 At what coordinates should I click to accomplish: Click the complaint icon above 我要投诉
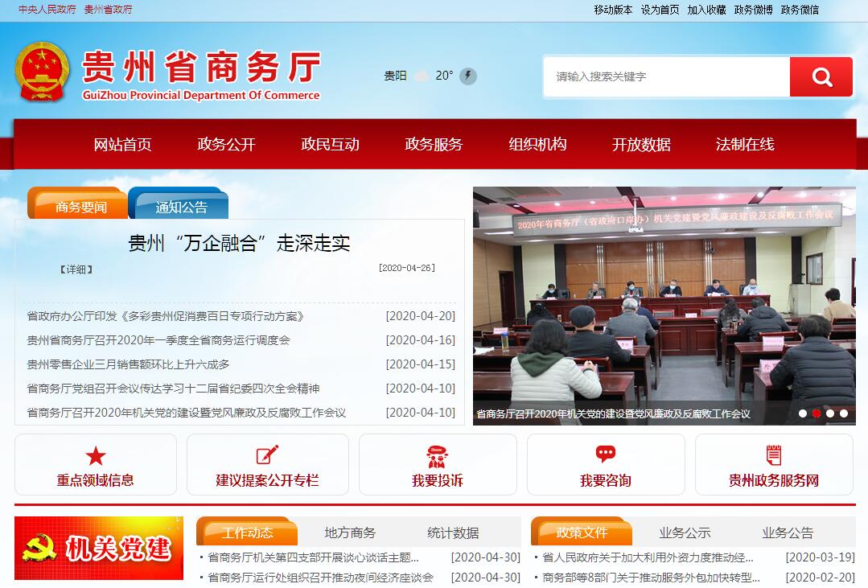tap(438, 456)
